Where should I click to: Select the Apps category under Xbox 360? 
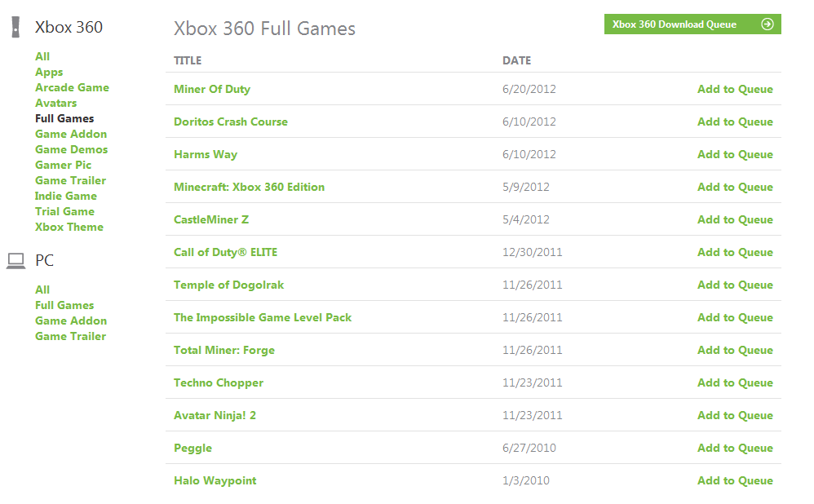click(49, 72)
